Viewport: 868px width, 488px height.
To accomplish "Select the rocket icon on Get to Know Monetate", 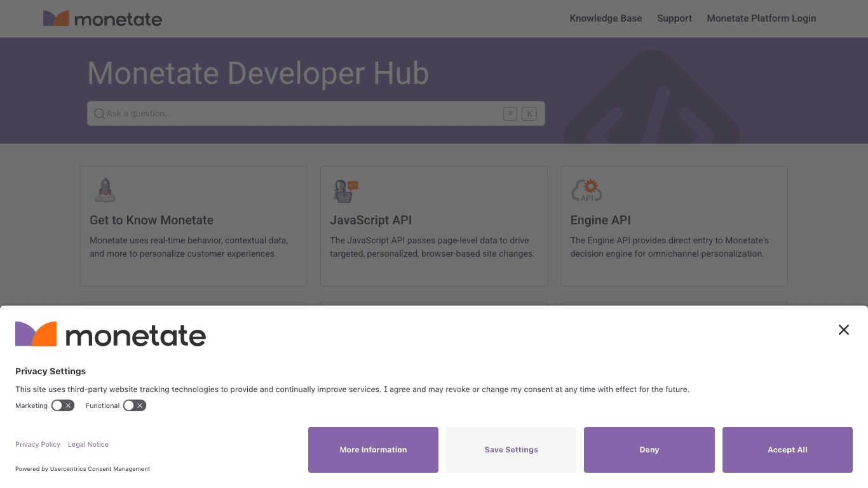I will (x=105, y=189).
